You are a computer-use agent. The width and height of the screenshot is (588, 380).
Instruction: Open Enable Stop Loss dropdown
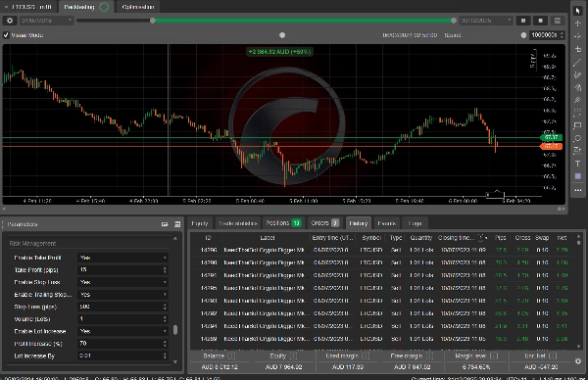(122, 282)
